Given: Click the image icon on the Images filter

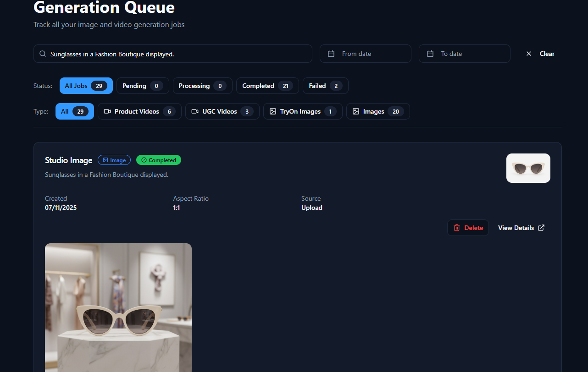Looking at the screenshot, I should click(x=355, y=111).
